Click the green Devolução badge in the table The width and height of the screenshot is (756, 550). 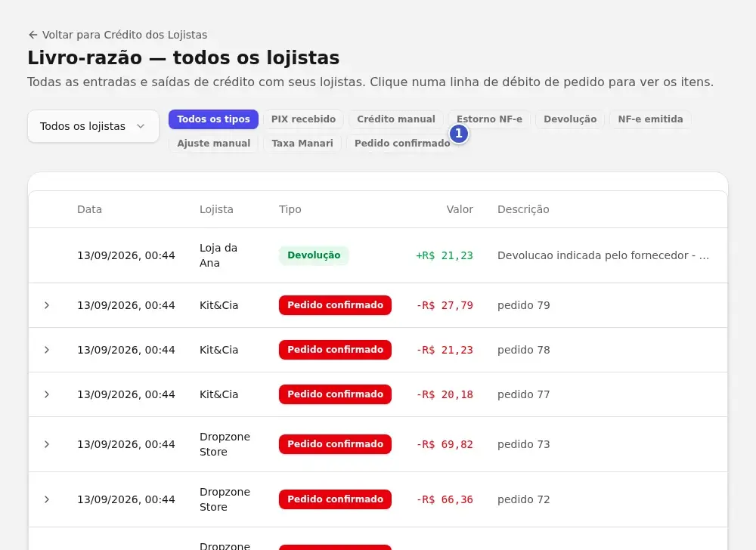[x=314, y=255]
